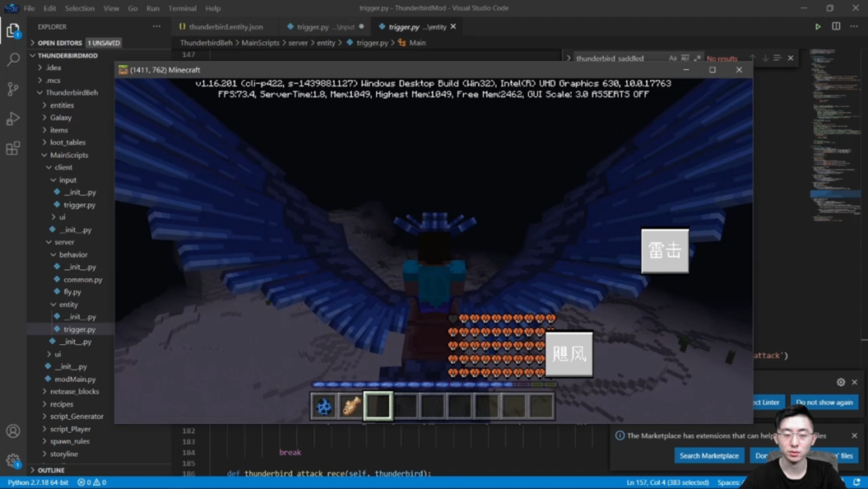Image resolution: width=868 pixels, height=489 pixels.
Task: Click the errors and warnings status indicator
Action: click(x=92, y=483)
